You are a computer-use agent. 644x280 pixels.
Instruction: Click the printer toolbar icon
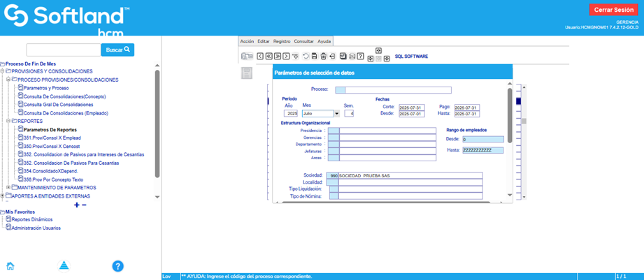tap(352, 56)
